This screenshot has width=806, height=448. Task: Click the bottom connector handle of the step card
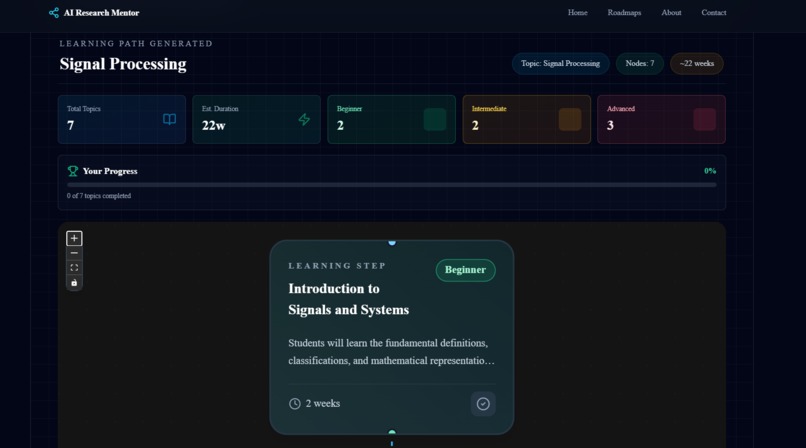point(392,433)
